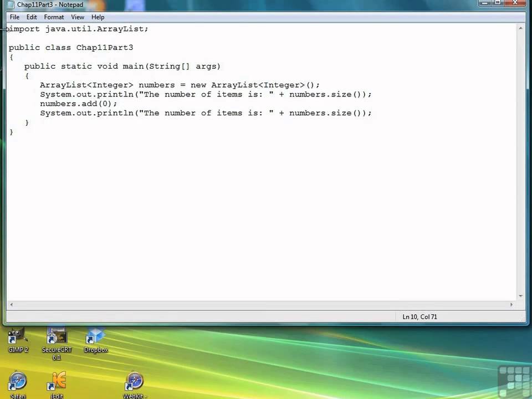Click the 'public class Chap11Part3' line
The image size is (532, 399).
[x=71, y=48]
